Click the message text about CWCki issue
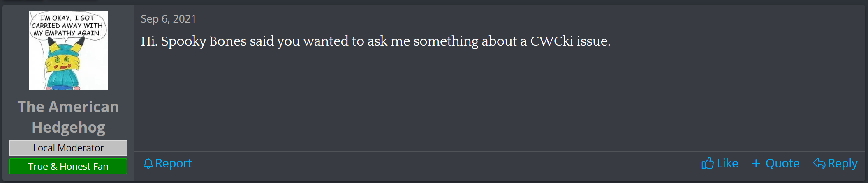The width and height of the screenshot is (868, 183). pyautogui.click(x=375, y=41)
